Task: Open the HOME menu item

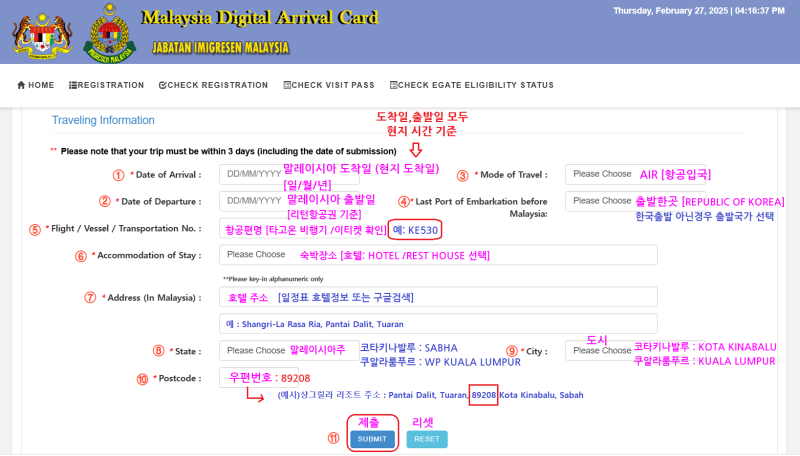Action: [x=36, y=85]
